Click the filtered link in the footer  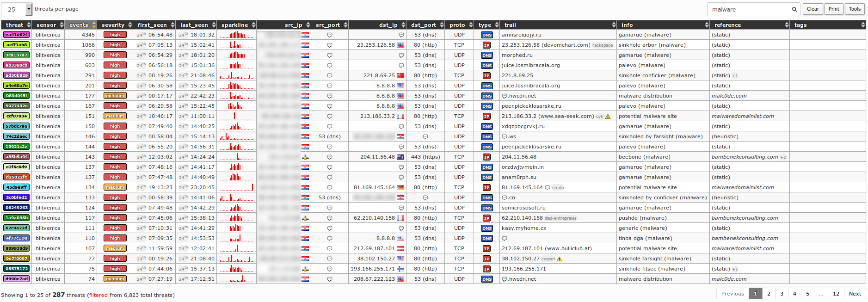(98, 295)
